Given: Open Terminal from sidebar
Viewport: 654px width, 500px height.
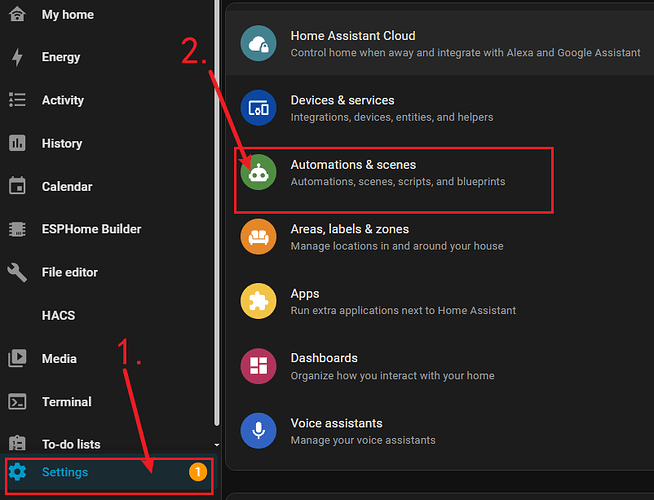Looking at the screenshot, I should pos(108,402).
